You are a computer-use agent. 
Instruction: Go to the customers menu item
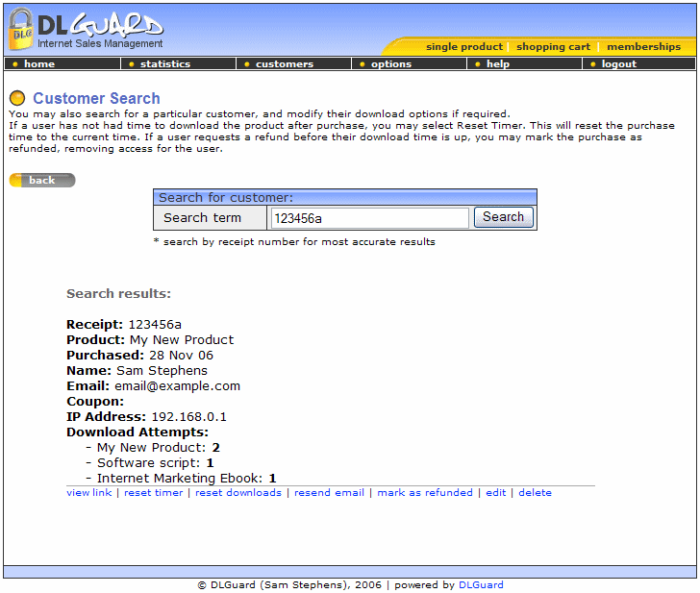(285, 64)
